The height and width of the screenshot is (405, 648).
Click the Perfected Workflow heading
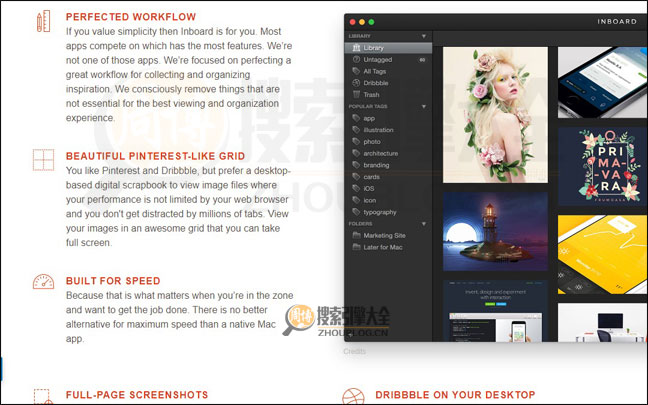coord(131,17)
